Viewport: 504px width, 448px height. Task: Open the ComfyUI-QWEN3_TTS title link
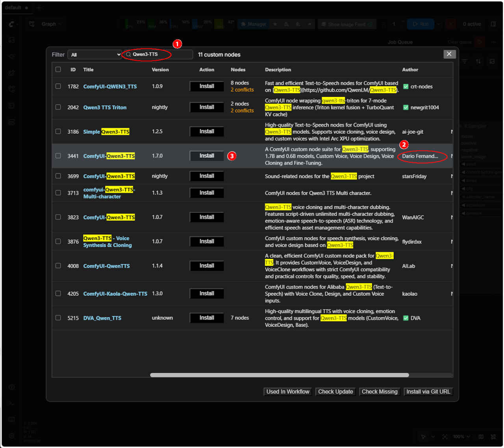(110, 87)
